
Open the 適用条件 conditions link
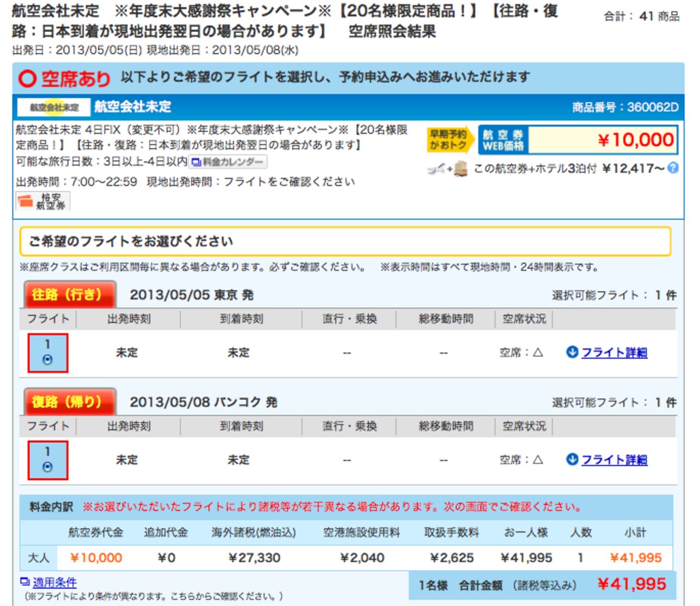(x=54, y=582)
